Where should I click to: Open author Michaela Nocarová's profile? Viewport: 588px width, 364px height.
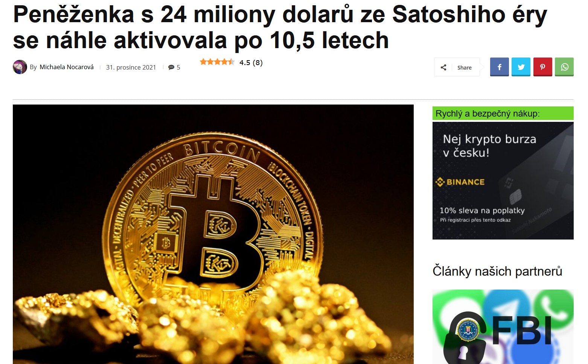point(67,67)
